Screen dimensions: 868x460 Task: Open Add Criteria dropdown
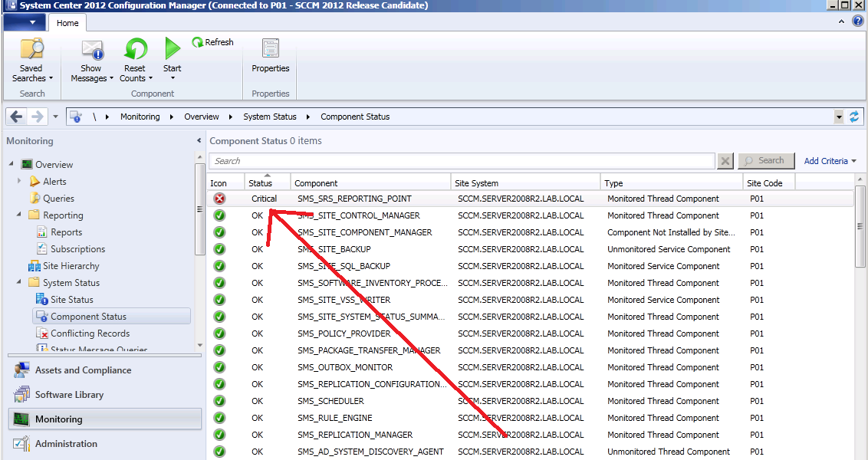(x=830, y=161)
